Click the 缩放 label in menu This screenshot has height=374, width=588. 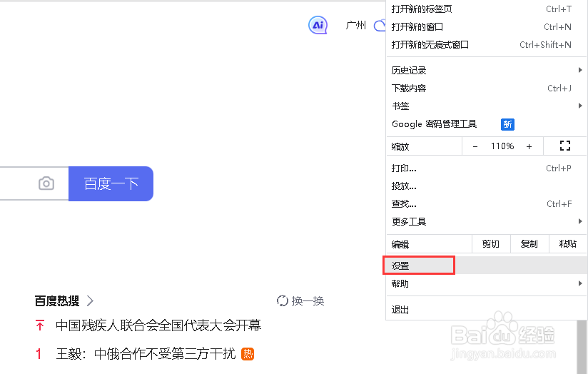tap(400, 147)
